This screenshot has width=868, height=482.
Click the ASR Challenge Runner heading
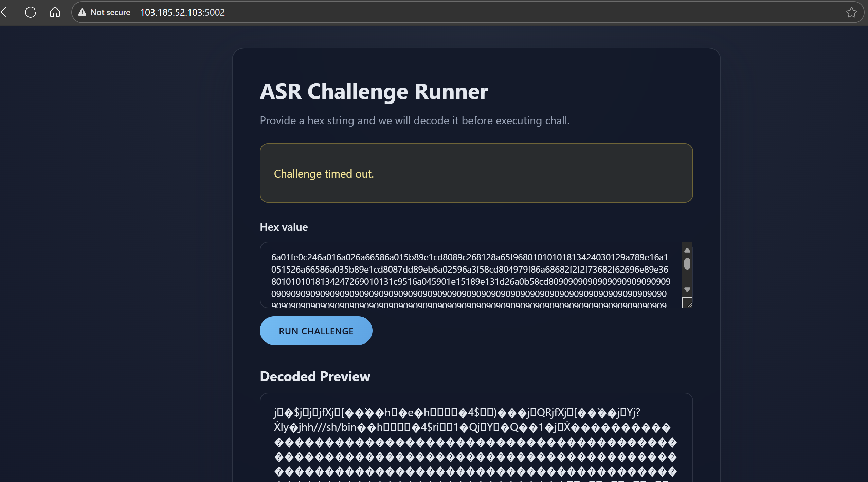pos(374,92)
